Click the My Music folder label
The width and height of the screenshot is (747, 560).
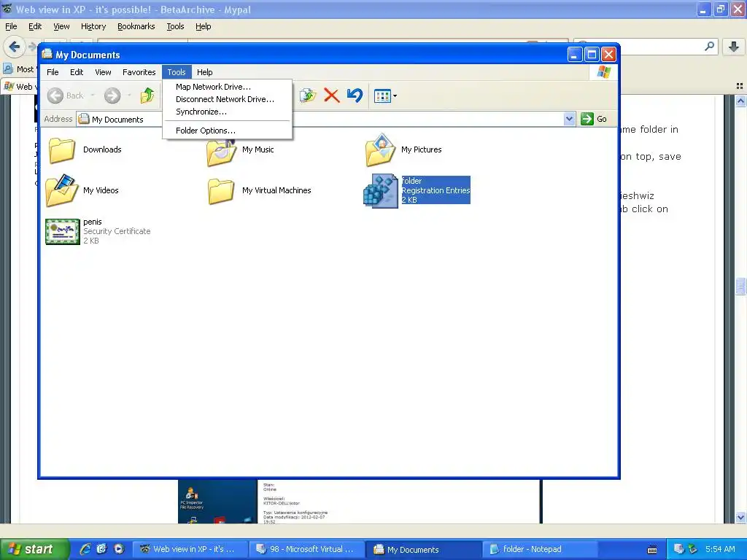tap(258, 149)
